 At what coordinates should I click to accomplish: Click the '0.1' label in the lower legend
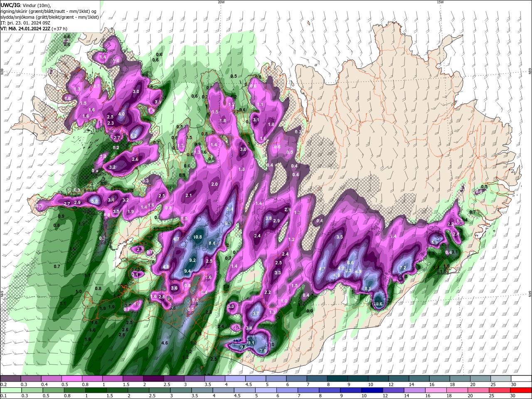point(3,396)
